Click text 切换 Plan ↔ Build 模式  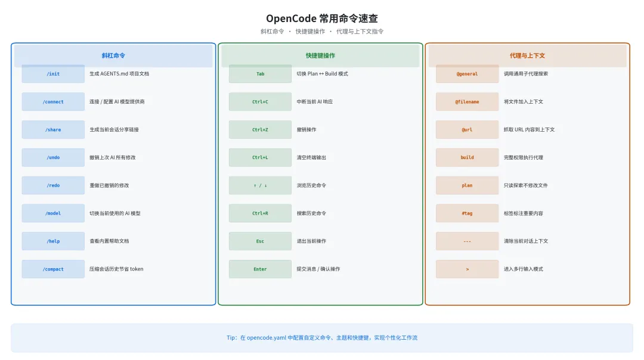(323, 74)
